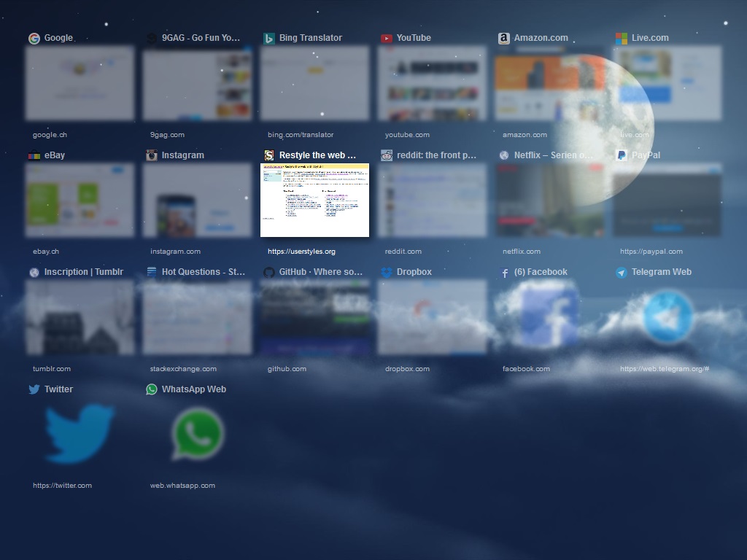Open the 9GAG page thumbnail

click(x=197, y=83)
